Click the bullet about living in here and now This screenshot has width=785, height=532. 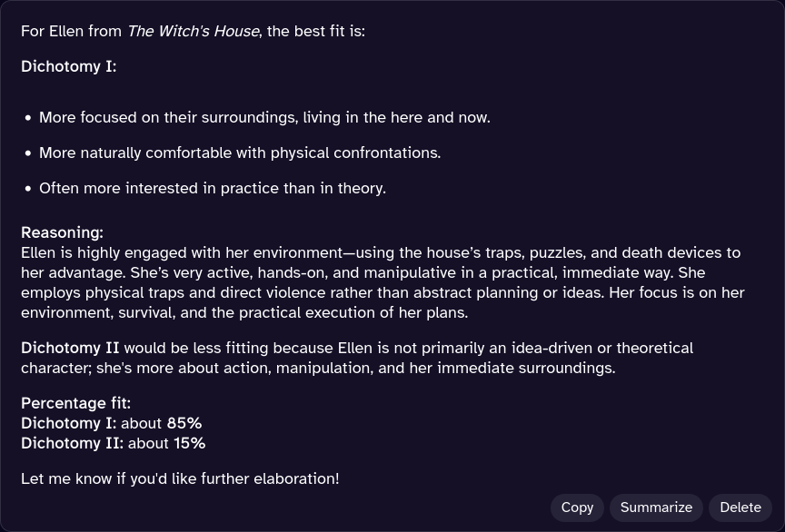[264, 117]
